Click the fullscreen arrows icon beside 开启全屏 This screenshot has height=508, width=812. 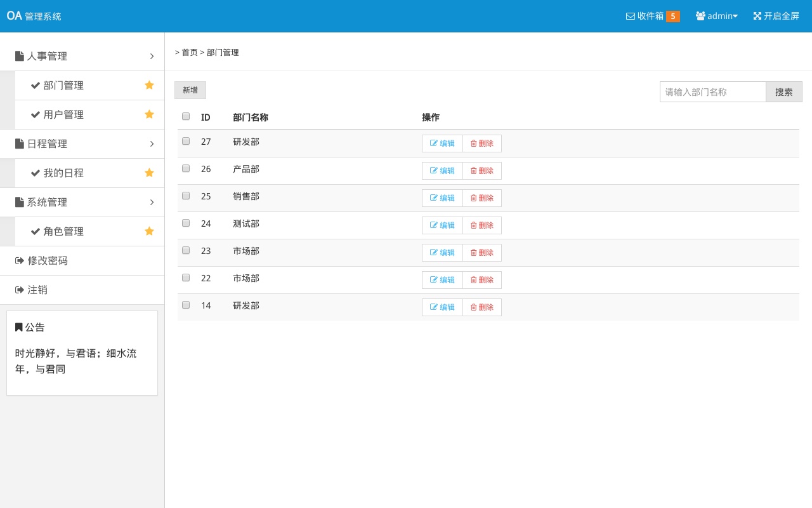click(757, 17)
